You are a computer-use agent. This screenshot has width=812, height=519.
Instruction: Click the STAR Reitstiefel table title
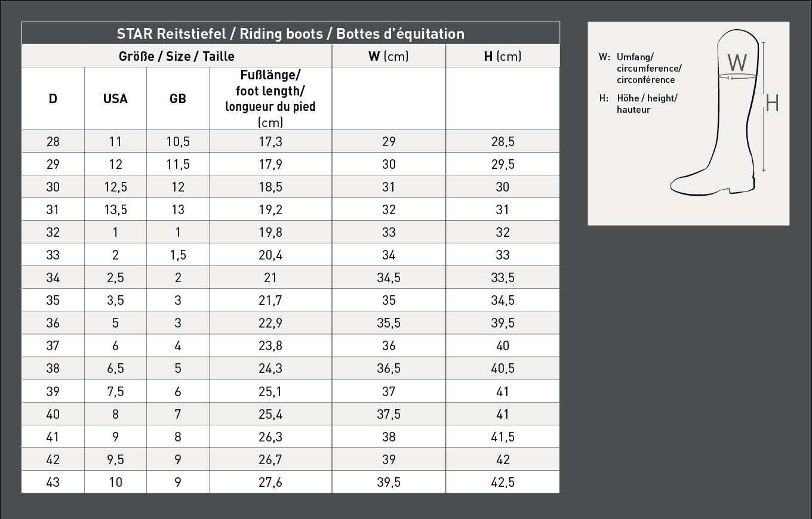291,33
